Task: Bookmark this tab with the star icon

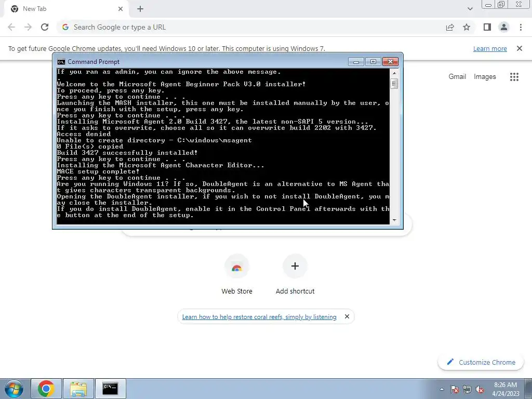Action: click(x=467, y=27)
